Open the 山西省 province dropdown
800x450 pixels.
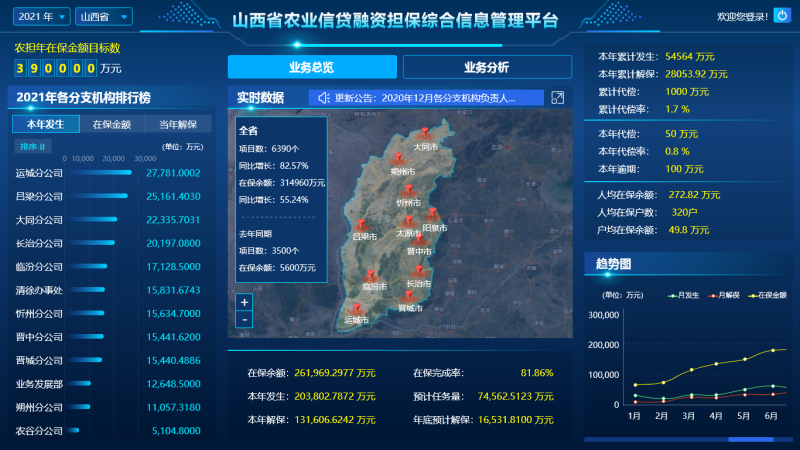click(x=105, y=17)
